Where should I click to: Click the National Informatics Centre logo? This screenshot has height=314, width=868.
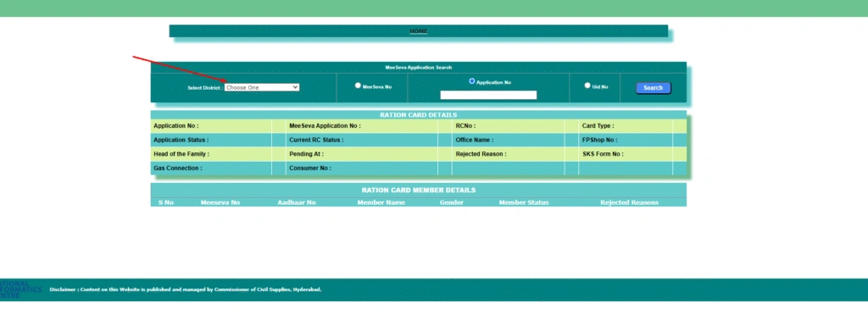click(20, 289)
